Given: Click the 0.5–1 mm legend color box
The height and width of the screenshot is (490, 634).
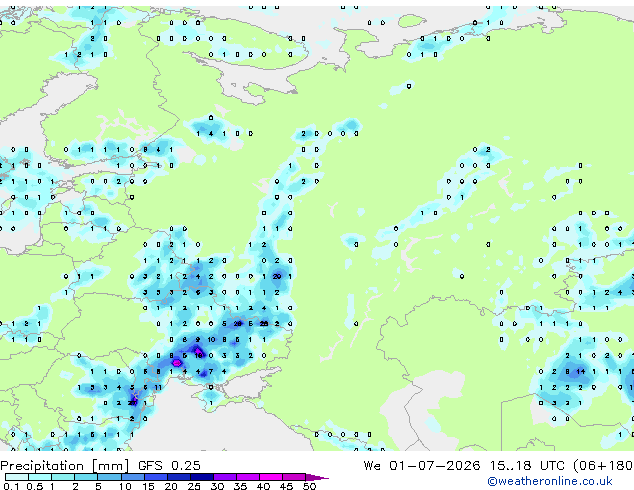Looking at the screenshot, I should pos(40,477).
